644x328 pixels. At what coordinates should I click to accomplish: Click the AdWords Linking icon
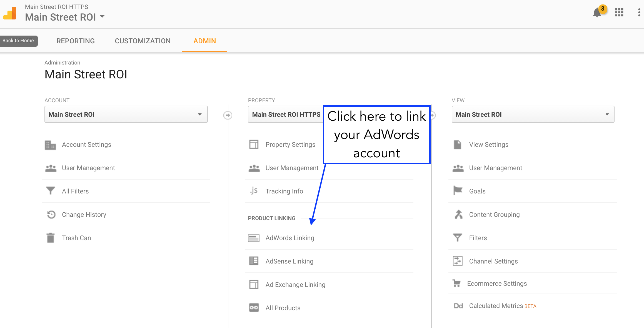(254, 238)
